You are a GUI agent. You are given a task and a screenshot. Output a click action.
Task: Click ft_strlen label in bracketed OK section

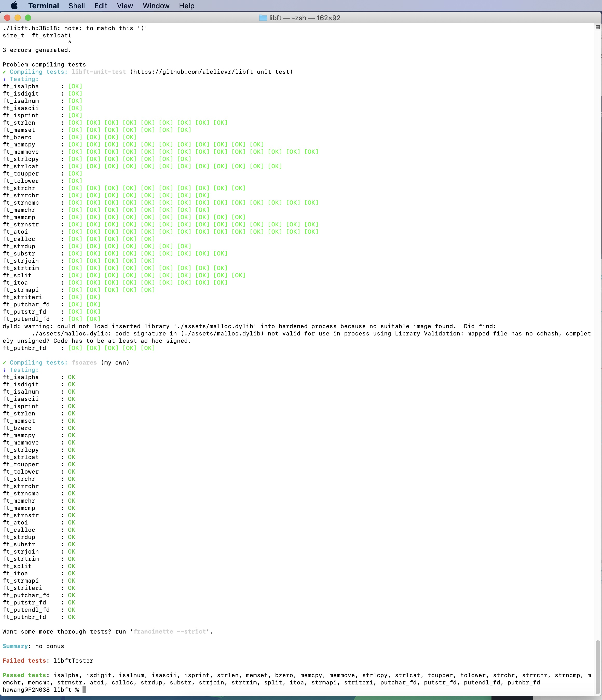[19, 123]
